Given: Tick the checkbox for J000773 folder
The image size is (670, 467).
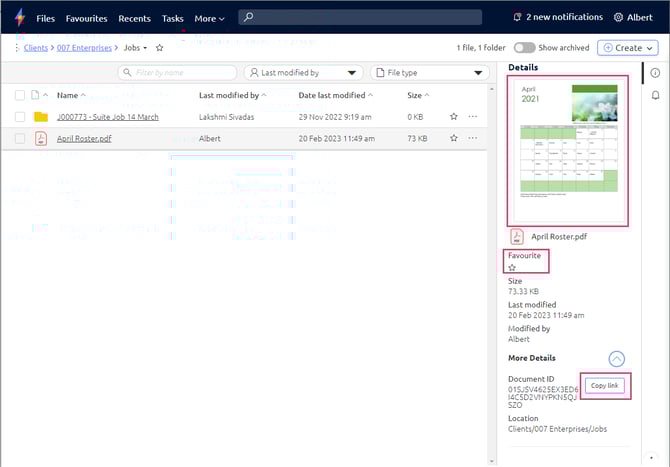Looking at the screenshot, I should [20, 117].
